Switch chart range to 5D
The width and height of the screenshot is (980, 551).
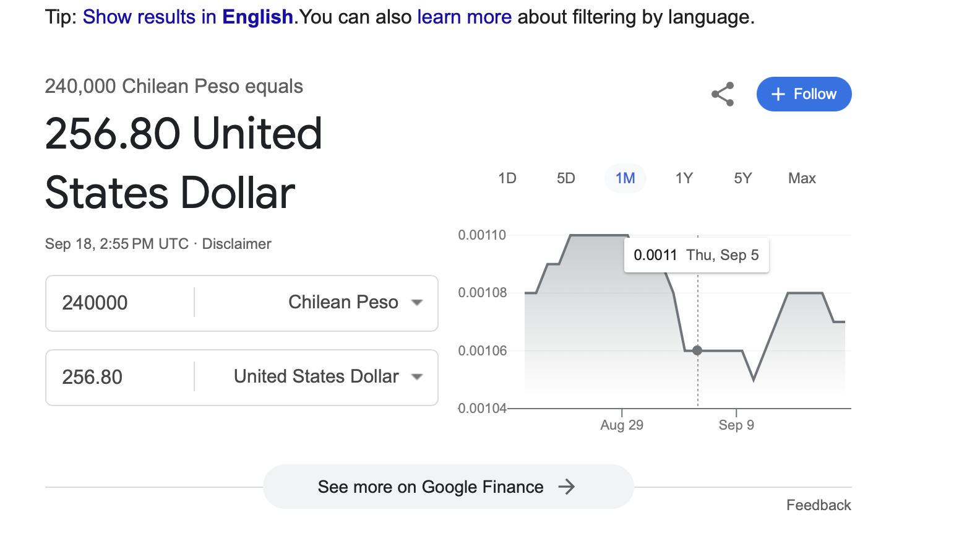(566, 178)
